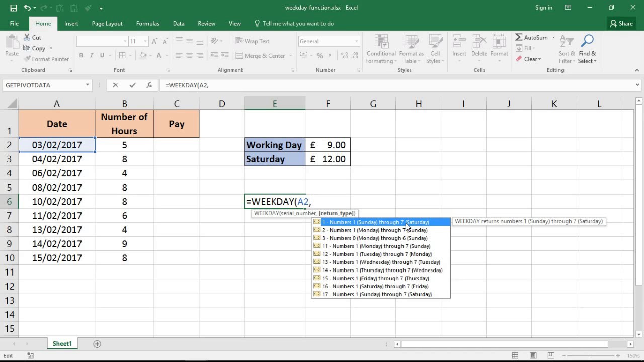Click the AutoSum sigma icon
The height and width of the screenshot is (362, 644).
click(x=519, y=38)
